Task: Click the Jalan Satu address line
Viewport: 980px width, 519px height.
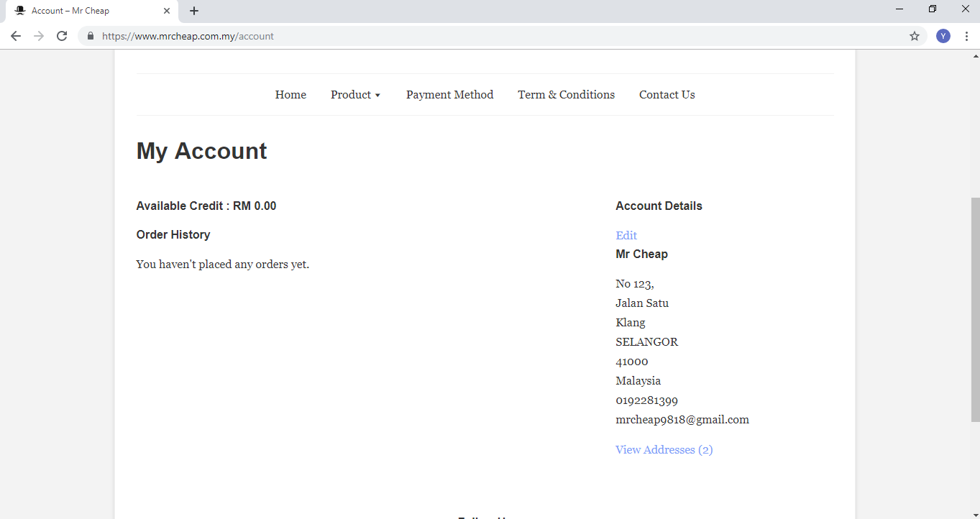Action: [642, 303]
